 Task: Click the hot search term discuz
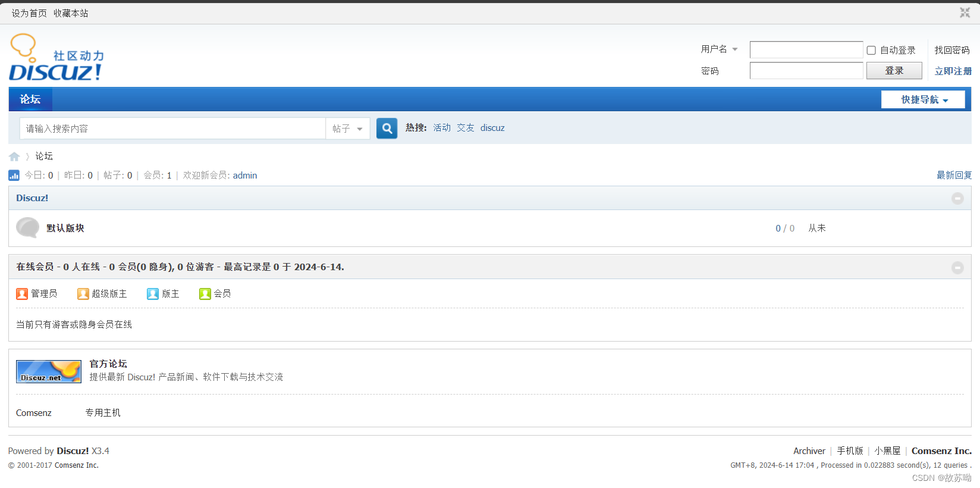coord(492,128)
